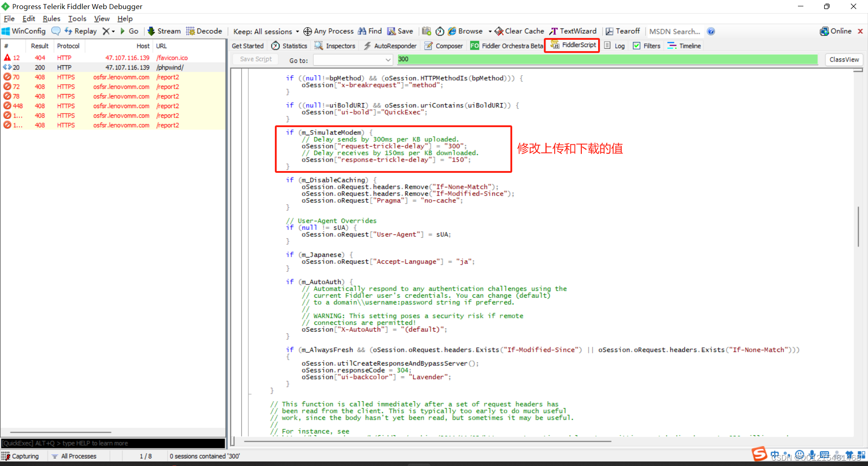Open the TextWizard tool
Image resolution: width=868 pixels, height=466 pixels.
[x=573, y=31]
